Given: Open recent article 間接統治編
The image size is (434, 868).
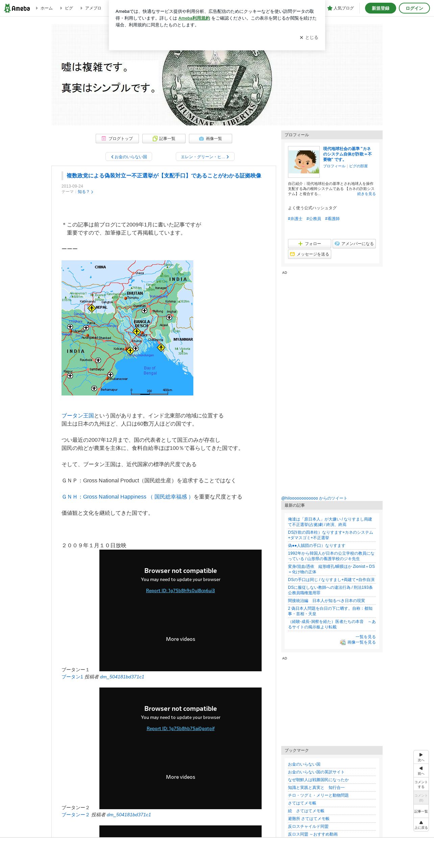Looking at the screenshot, I should (x=327, y=601).
